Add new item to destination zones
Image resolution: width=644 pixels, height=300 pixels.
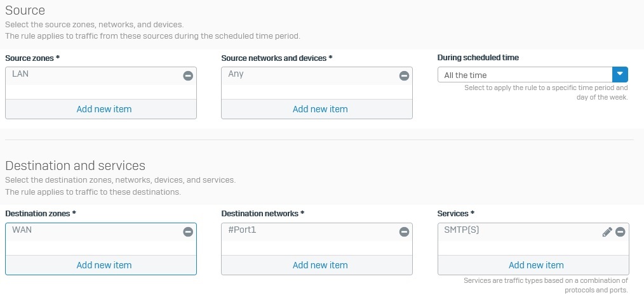(104, 265)
